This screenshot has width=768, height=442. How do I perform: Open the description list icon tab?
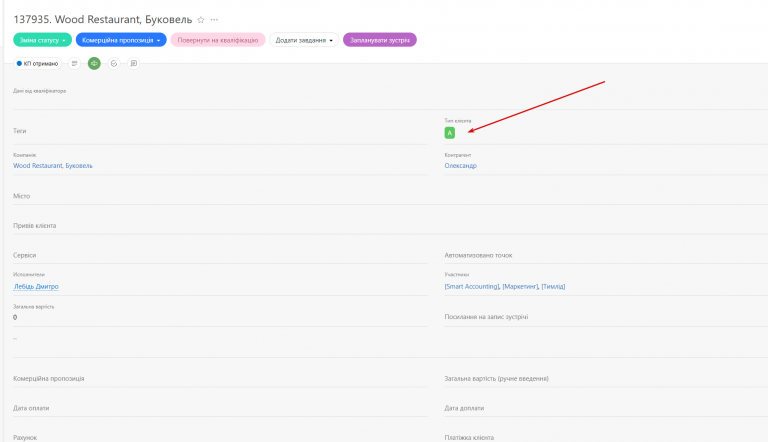coord(74,63)
